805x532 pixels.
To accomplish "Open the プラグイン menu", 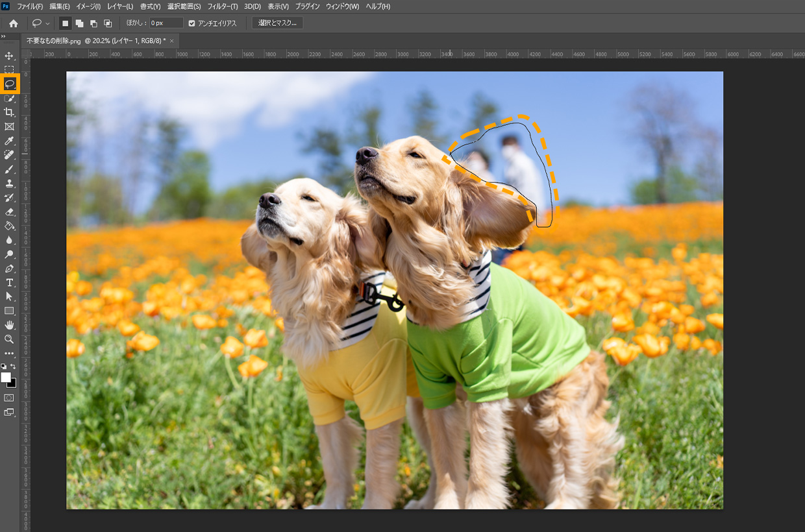I will [308, 6].
